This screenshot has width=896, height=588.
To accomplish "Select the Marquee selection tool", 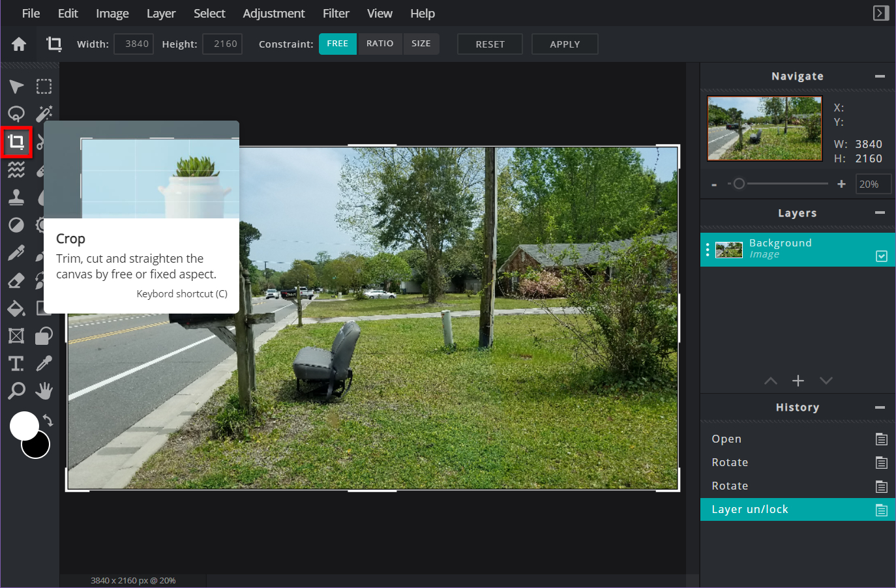I will pos(44,87).
